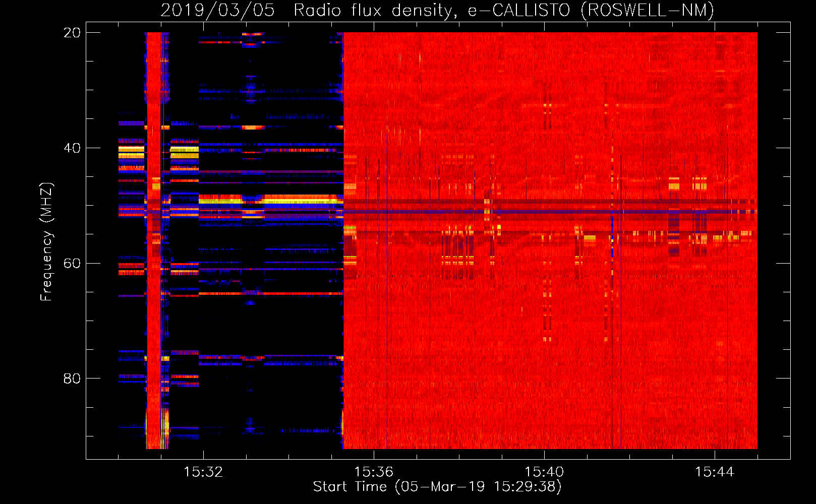Viewport: 816px width, 504px height.
Task: Click the 15:44 time tick label
Action: point(715,472)
